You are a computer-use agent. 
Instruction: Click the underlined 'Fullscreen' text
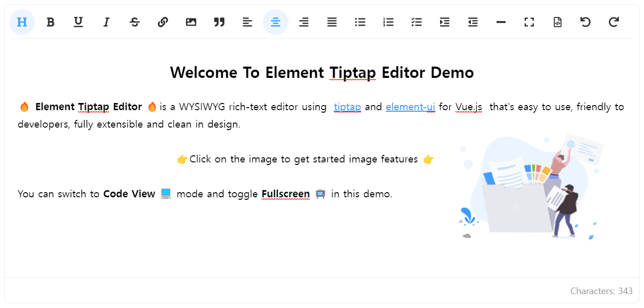point(286,194)
